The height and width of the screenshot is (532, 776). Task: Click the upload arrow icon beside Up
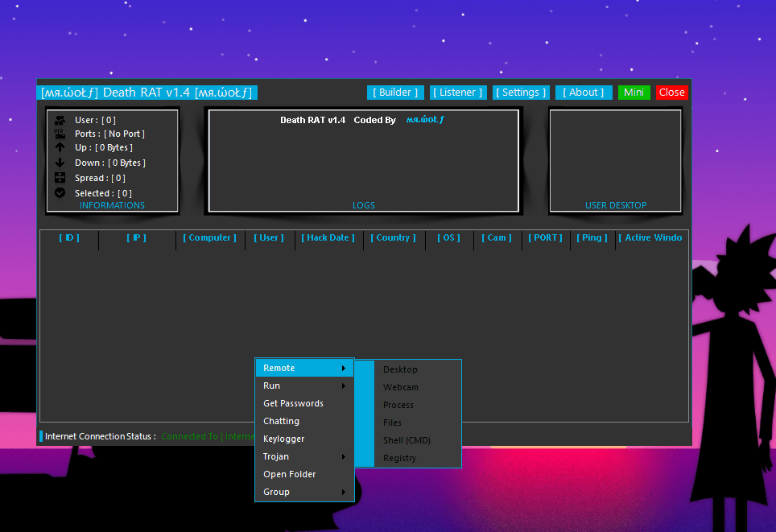click(x=60, y=147)
